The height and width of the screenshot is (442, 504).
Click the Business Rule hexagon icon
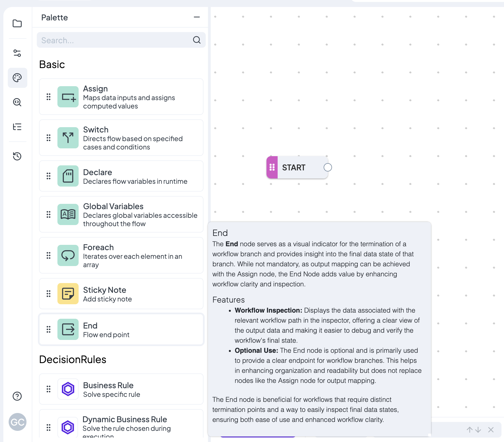(68, 389)
